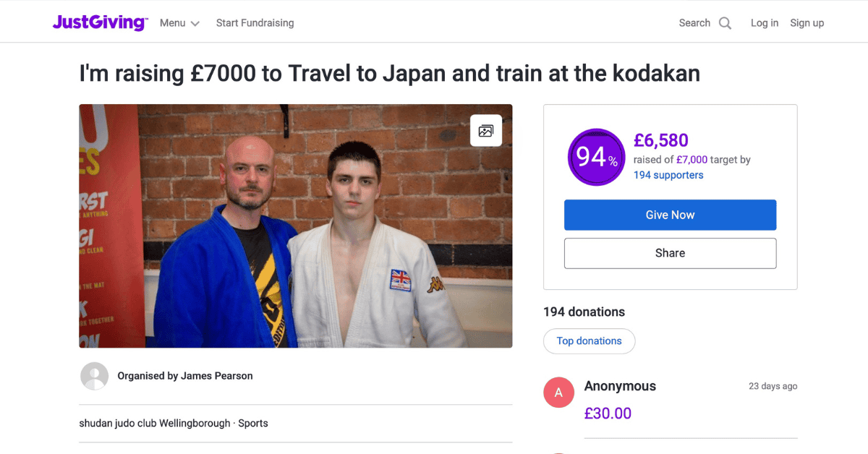This screenshot has height=454, width=868.
Task: Click the Menu chevron arrow
Action: coord(195,24)
